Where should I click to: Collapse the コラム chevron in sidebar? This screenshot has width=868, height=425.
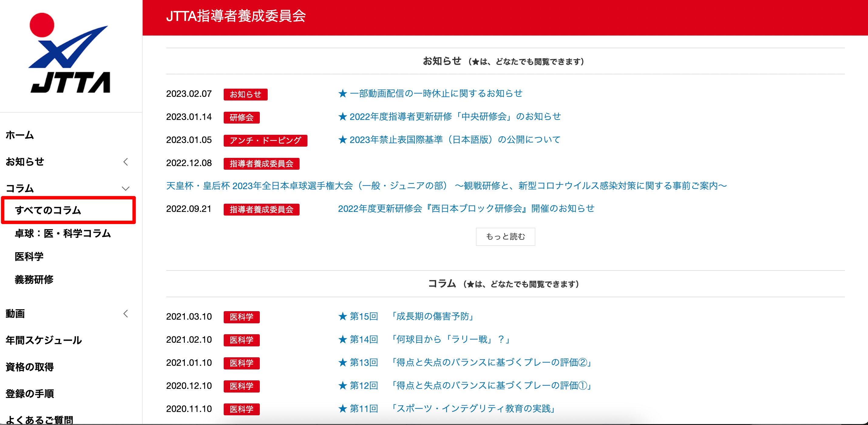tap(126, 189)
